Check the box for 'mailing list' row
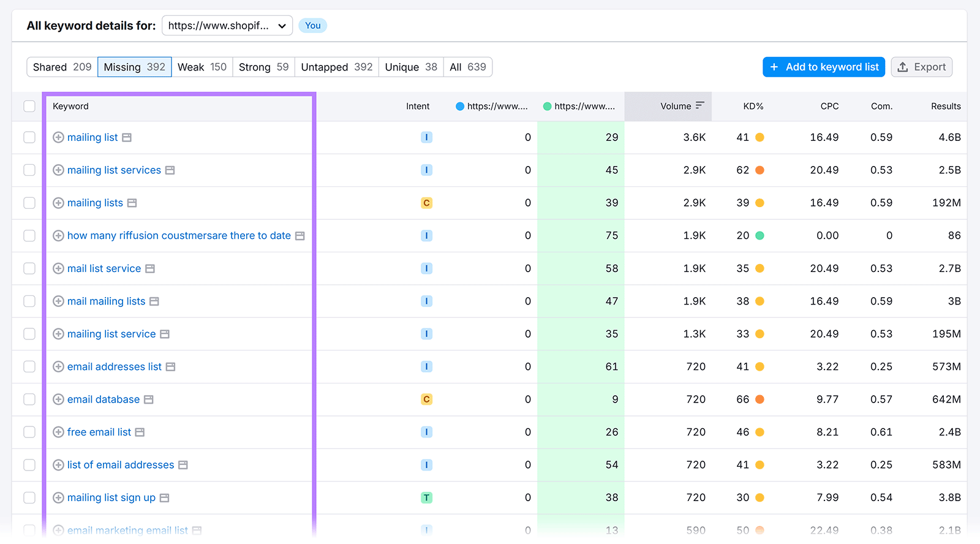This screenshot has height=544, width=980. coord(29,137)
